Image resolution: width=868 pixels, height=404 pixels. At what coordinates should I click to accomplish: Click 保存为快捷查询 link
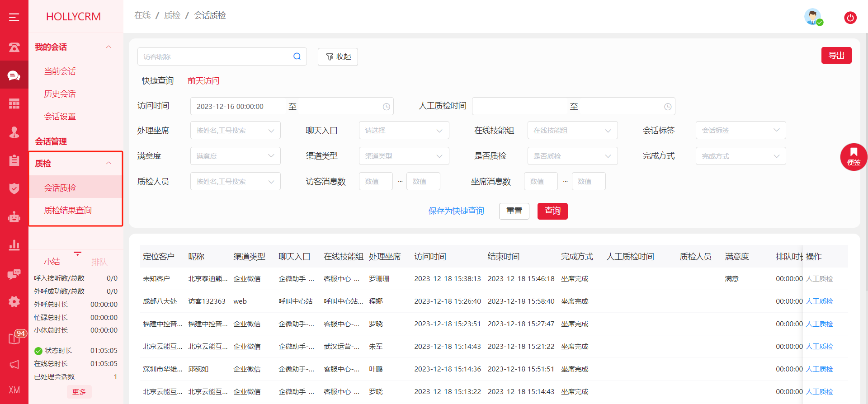(x=456, y=211)
